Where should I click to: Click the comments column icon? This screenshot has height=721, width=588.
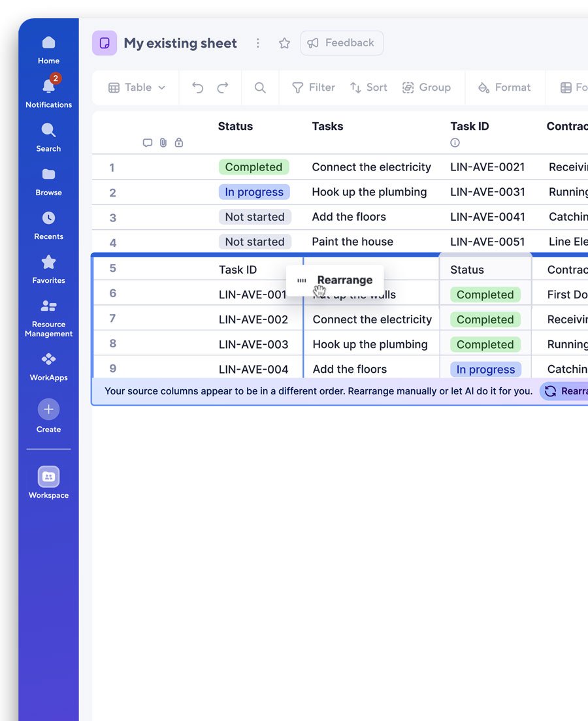[148, 143]
